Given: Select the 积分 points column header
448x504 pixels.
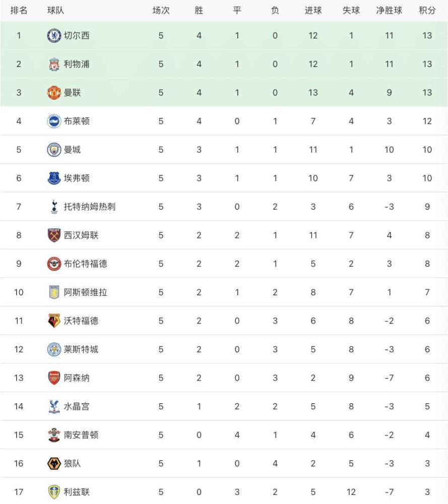Looking at the screenshot, I should coord(427,11).
